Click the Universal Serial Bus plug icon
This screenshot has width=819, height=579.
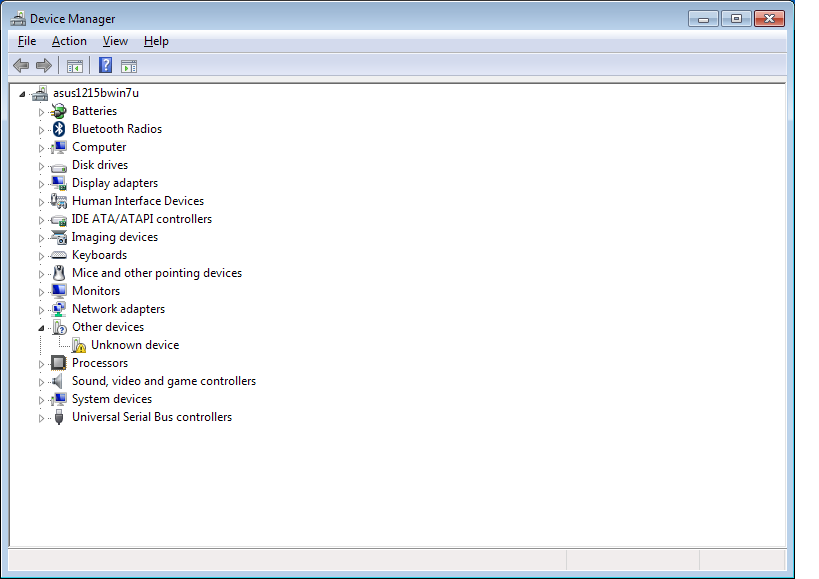click(x=59, y=417)
